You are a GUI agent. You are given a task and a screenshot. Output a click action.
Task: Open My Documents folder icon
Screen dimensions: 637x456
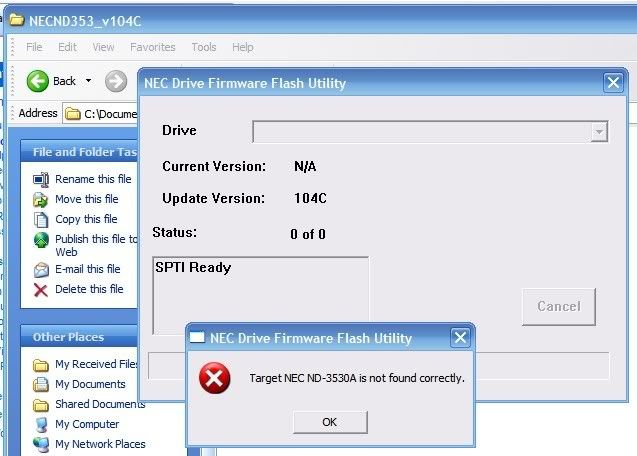click(x=41, y=384)
